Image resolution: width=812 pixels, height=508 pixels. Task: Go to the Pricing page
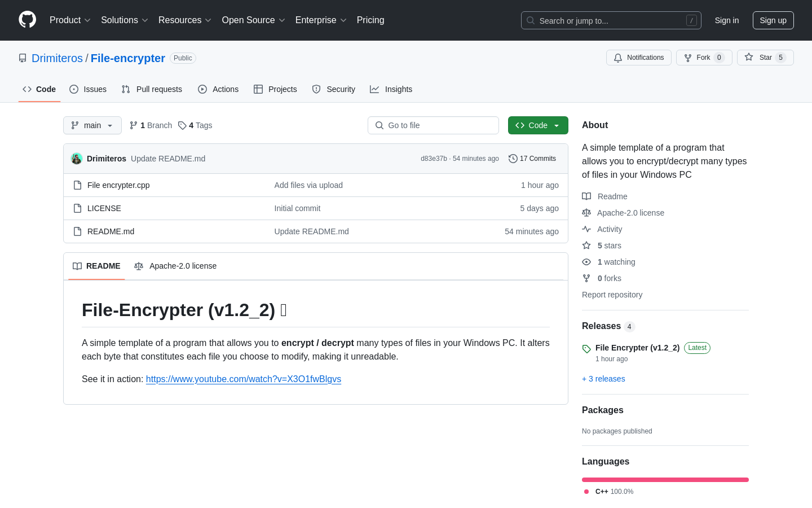point(370,20)
